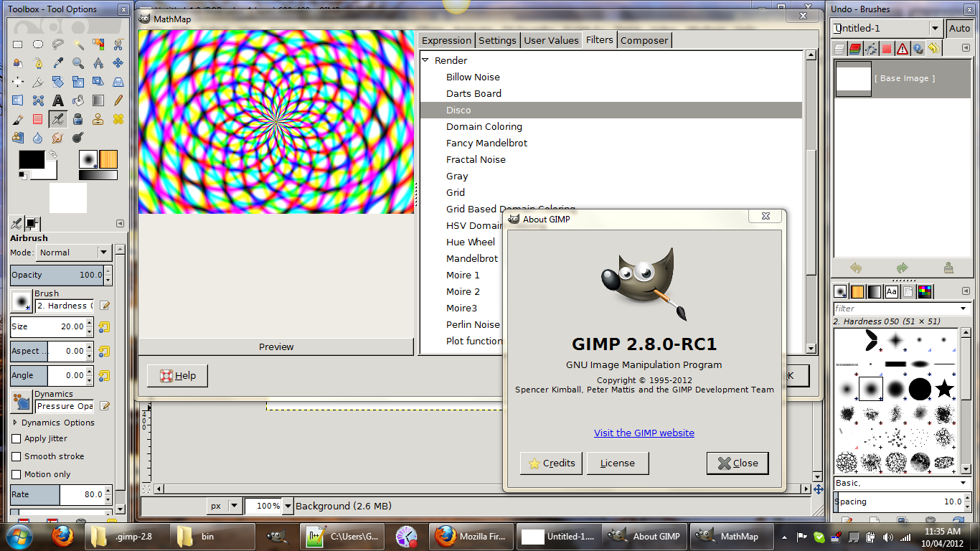Choose the Scissors Select tool
The image size is (980, 551).
118,44
